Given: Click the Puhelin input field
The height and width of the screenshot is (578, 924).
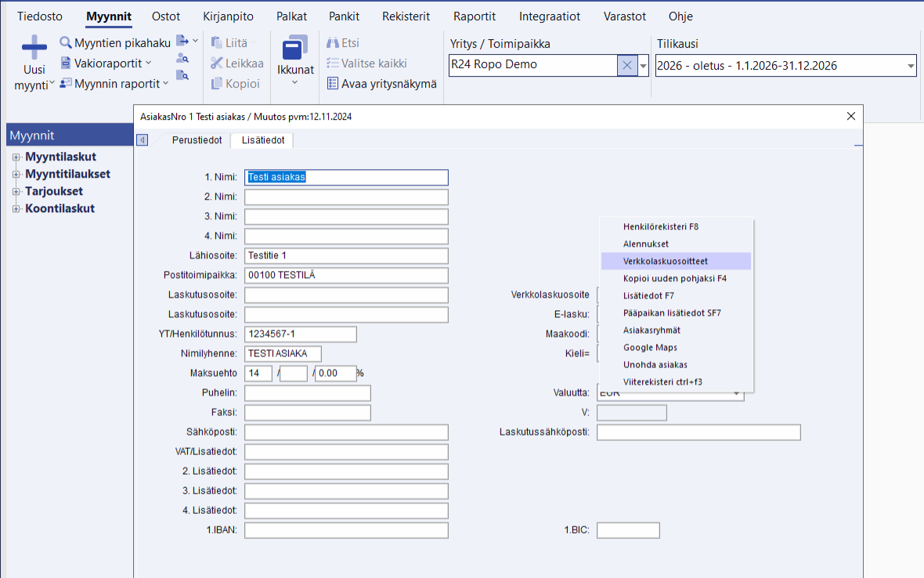Looking at the screenshot, I should pyautogui.click(x=308, y=393).
